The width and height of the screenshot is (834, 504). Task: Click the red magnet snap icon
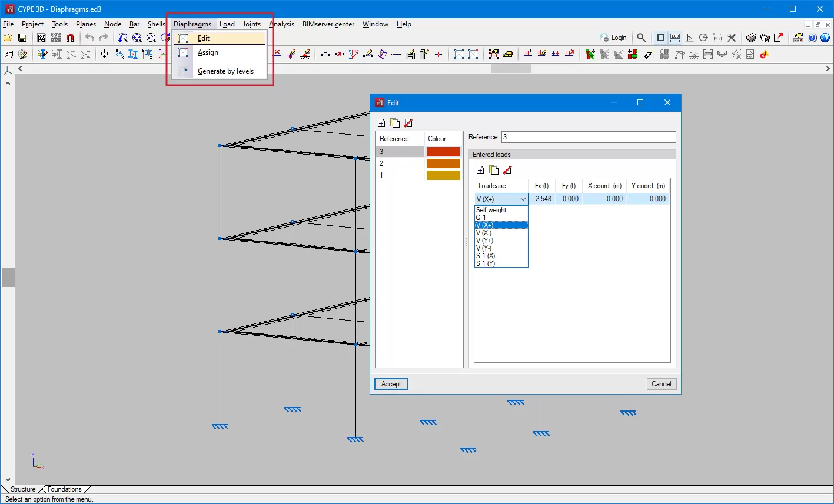[70, 38]
